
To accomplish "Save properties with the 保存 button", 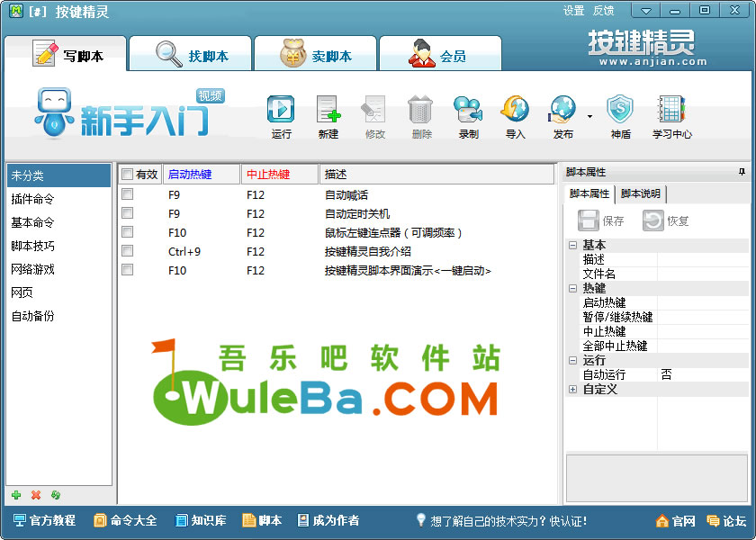I will tap(601, 220).
